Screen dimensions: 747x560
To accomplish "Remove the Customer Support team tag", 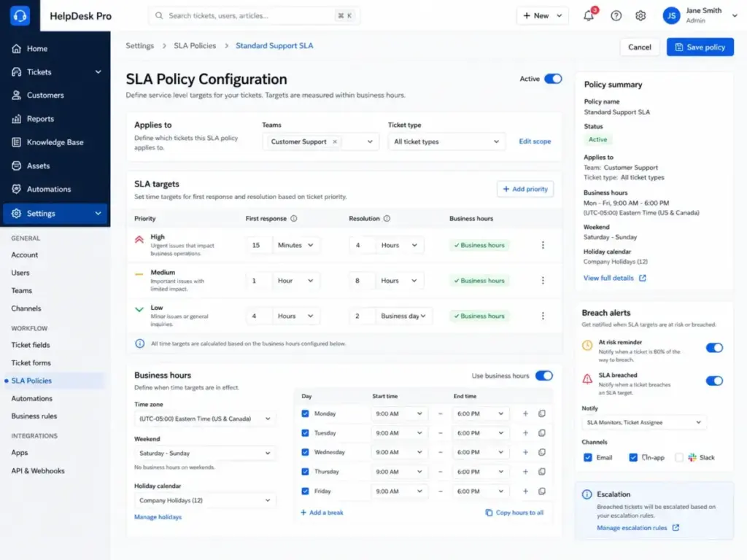I will tap(335, 141).
